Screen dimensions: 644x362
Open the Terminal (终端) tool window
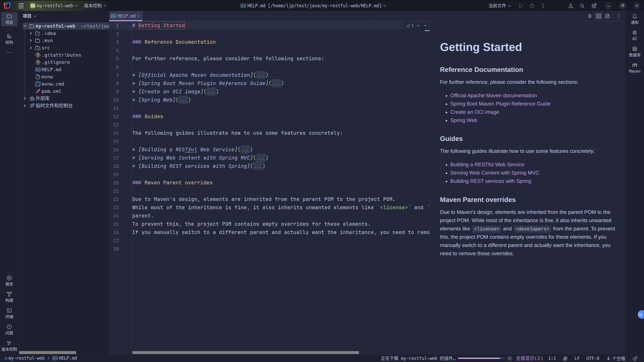(9, 313)
